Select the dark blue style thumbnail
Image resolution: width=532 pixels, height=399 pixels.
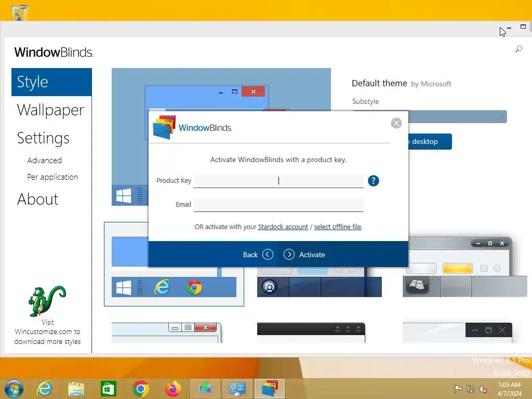(x=320, y=282)
